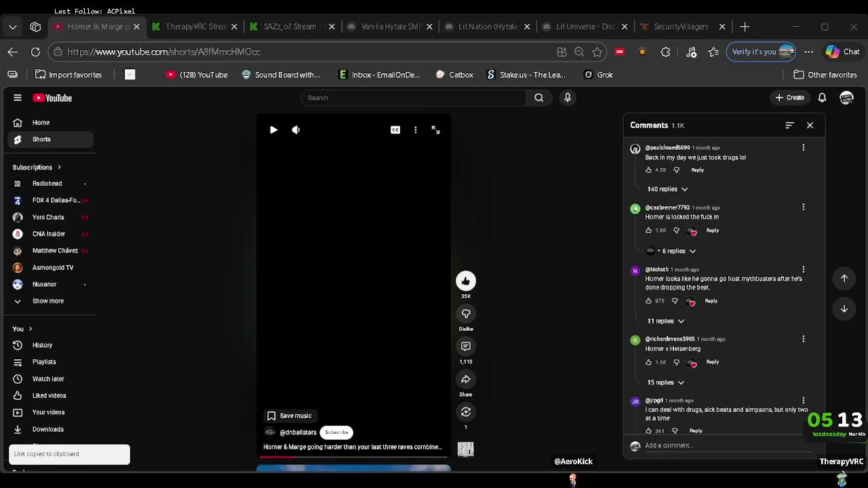Open the browser tab search dropdown
This screenshot has width=868, height=488.
[x=13, y=26]
